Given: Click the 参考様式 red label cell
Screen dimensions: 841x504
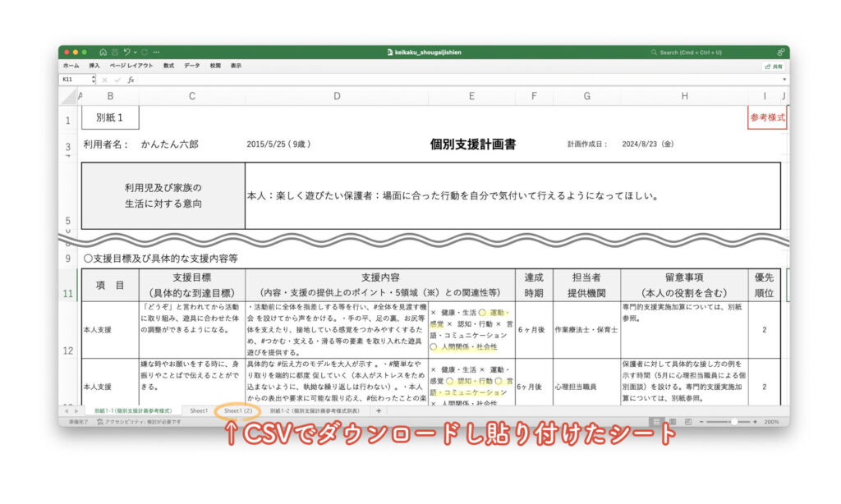Looking at the screenshot, I should pyautogui.click(x=767, y=117).
